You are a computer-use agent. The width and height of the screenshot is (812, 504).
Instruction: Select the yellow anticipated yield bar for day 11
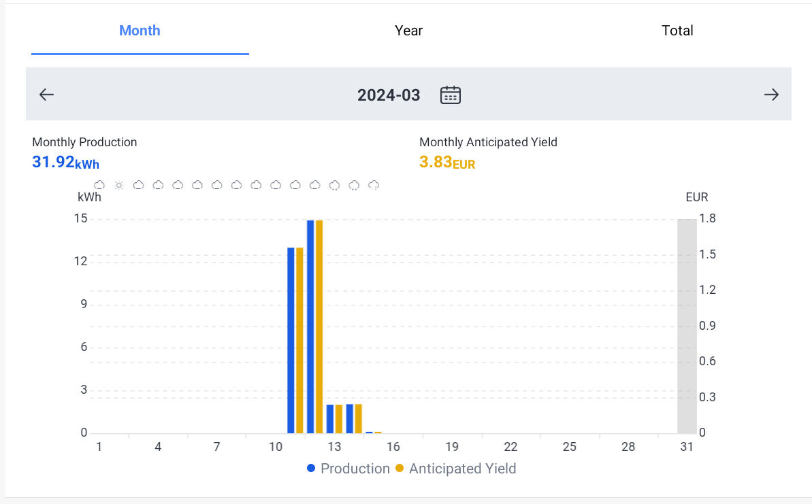(299, 340)
